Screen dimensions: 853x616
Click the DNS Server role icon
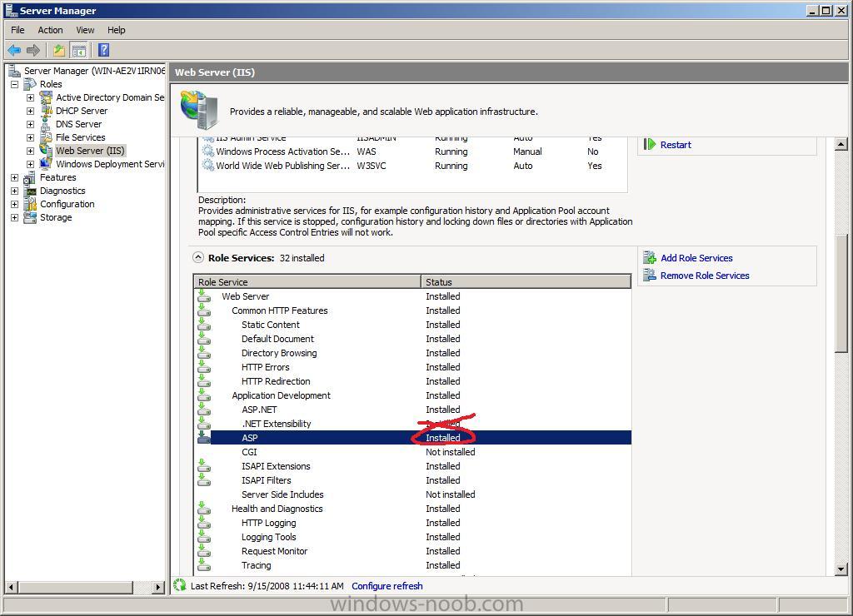[x=47, y=125]
